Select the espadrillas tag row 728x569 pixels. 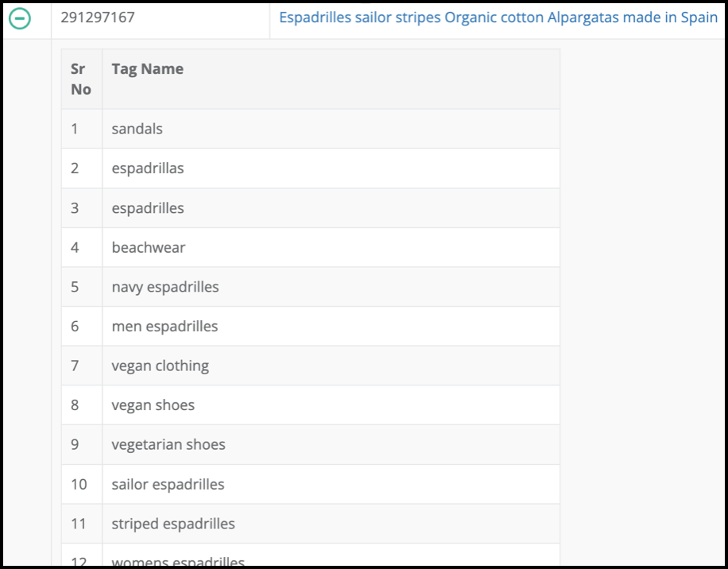[x=148, y=168]
